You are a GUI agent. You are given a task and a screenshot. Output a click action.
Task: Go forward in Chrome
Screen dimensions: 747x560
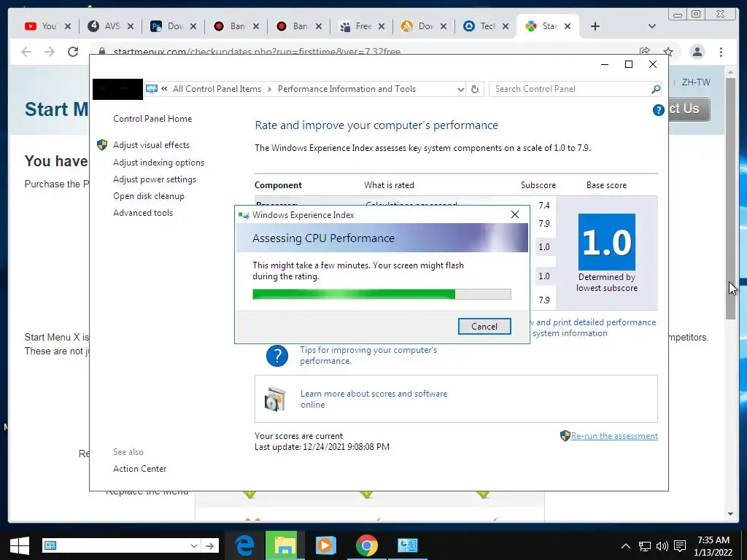pos(50,52)
